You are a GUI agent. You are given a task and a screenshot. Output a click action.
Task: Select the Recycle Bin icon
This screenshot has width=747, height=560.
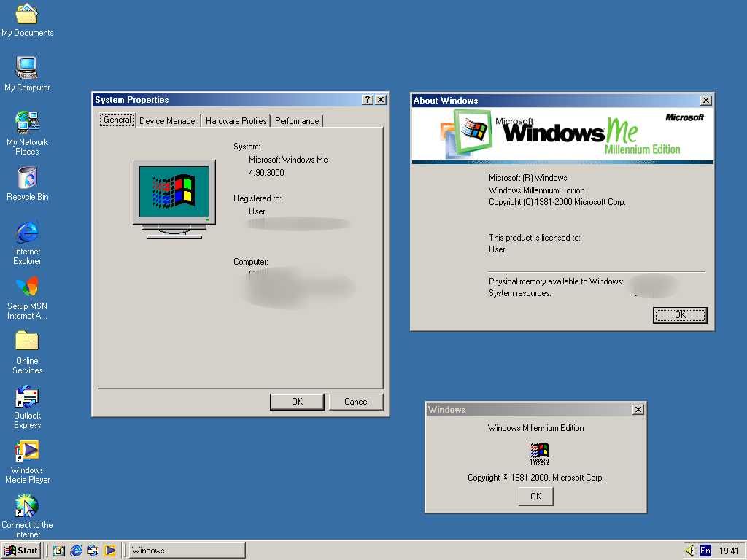[27, 183]
